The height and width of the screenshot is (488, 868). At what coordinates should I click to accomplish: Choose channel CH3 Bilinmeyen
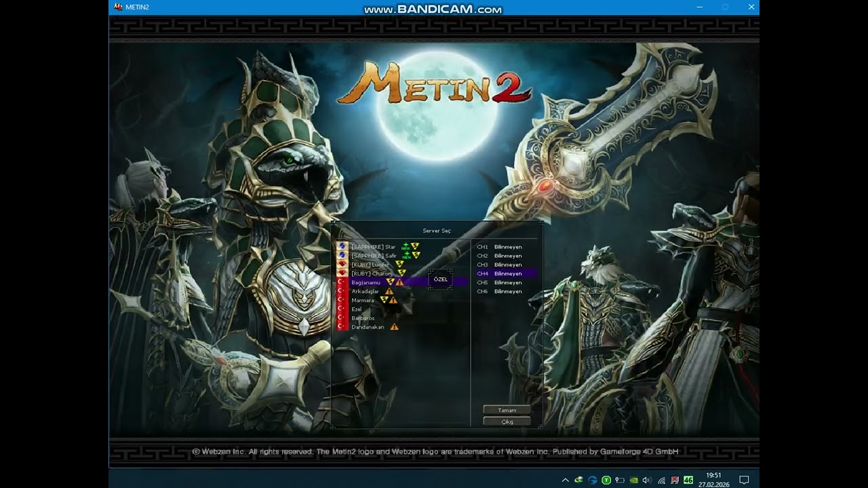tap(500, 264)
